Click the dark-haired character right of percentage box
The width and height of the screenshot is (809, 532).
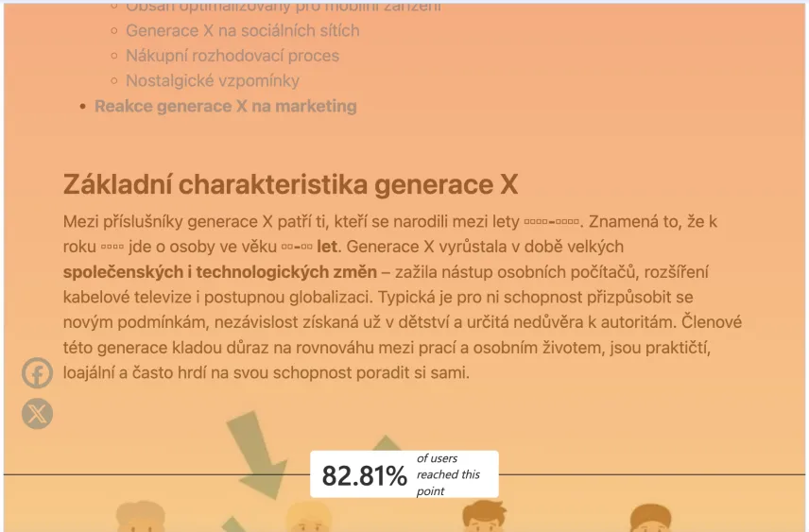[x=482, y=518]
